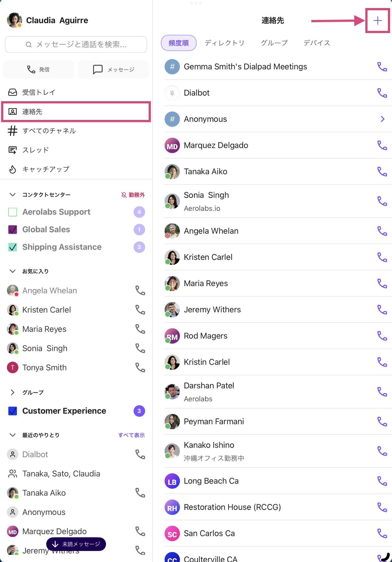The image size is (392, 562).
Task: Call Marquez Delgado using phone icon in contacts list
Action: [382, 145]
